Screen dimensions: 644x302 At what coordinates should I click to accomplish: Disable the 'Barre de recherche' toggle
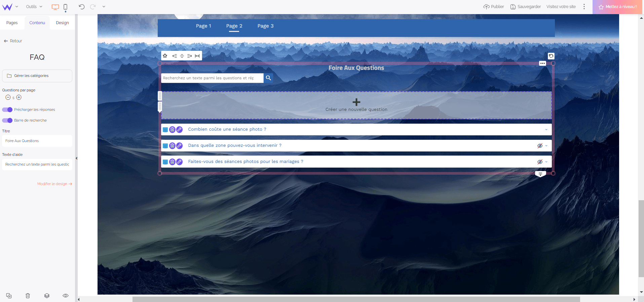7,120
